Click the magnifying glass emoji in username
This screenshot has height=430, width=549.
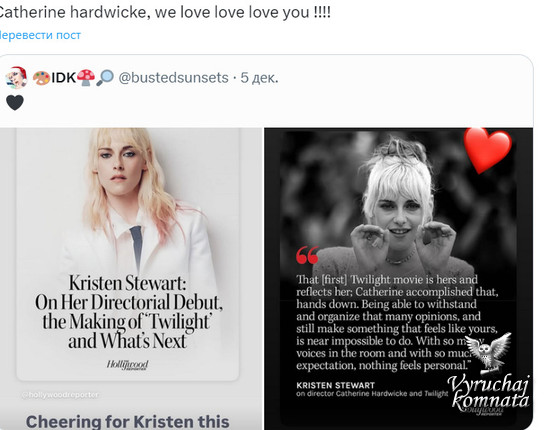(105, 77)
